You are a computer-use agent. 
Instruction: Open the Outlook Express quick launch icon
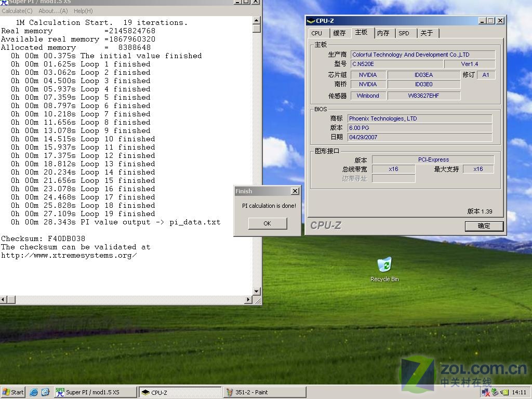click(45, 392)
